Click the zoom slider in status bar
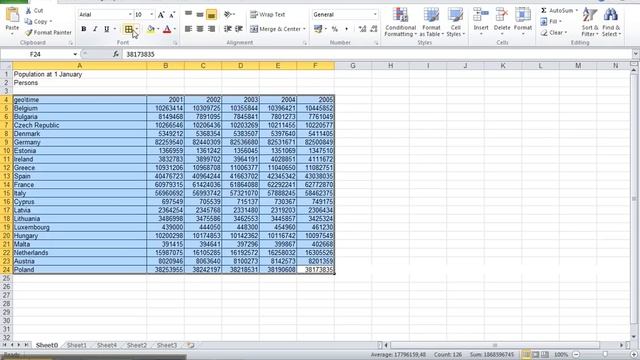640x360 pixels. coord(605,355)
